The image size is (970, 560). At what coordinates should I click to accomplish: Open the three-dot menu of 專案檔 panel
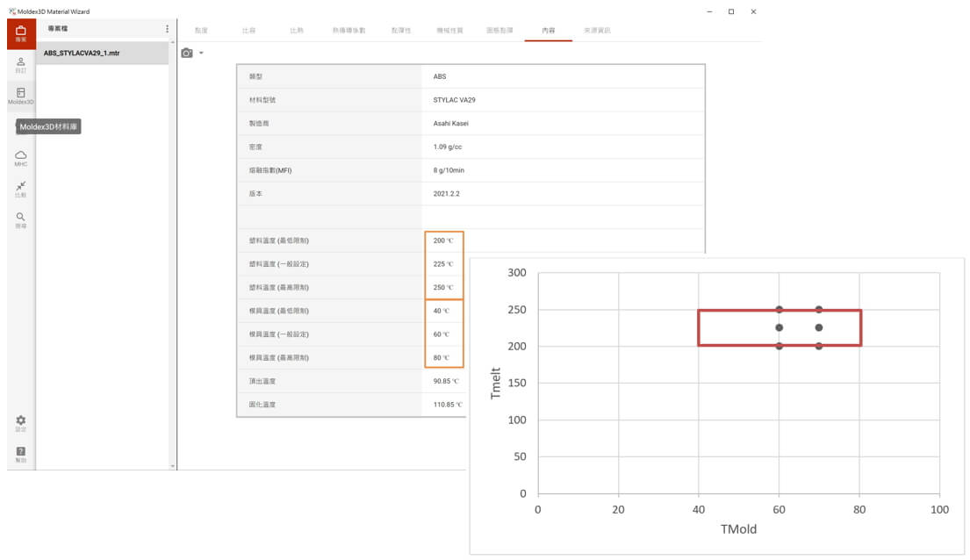click(168, 29)
